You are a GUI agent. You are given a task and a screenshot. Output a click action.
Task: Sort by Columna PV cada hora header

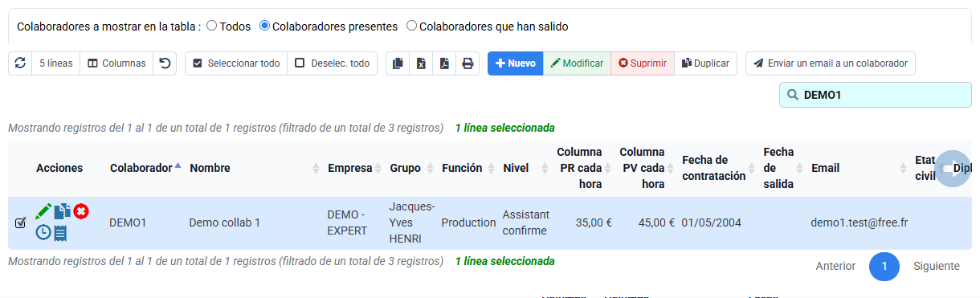[x=644, y=168]
